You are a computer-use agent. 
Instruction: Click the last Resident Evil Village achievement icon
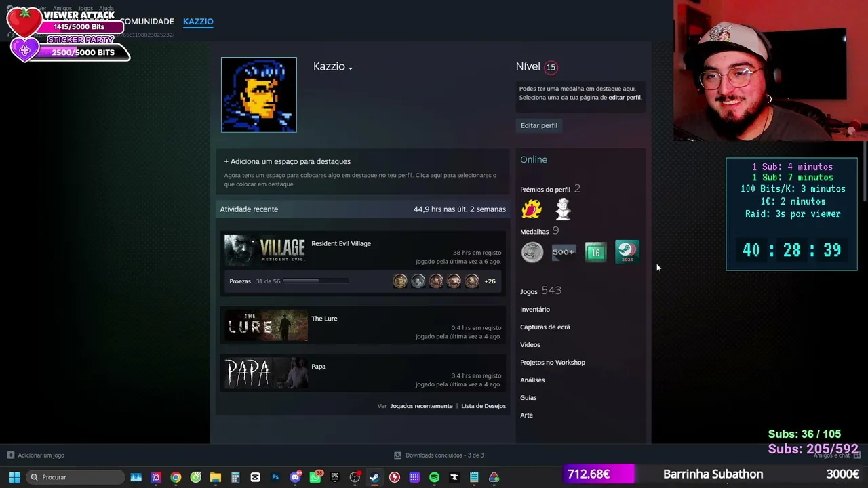(x=472, y=281)
